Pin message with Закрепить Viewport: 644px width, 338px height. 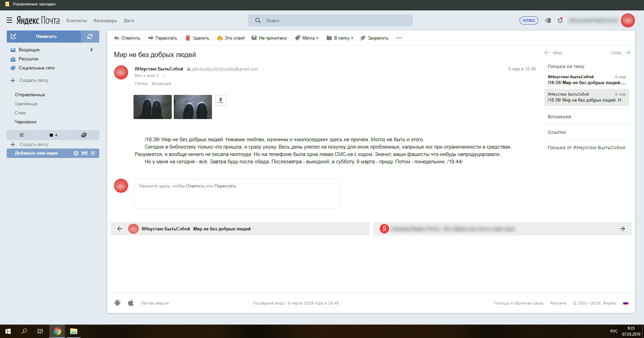pyautogui.click(x=374, y=38)
